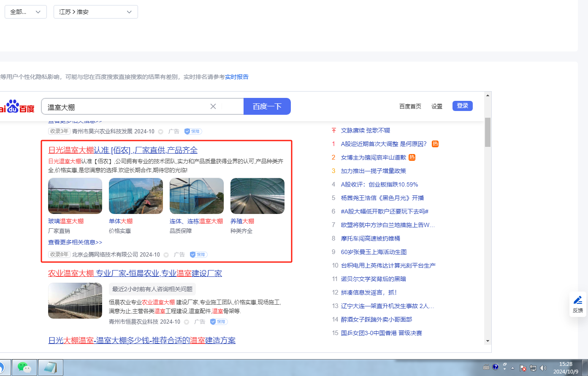Click the volume speaker tray icon
Screen dimensions: 588x376
(543, 368)
